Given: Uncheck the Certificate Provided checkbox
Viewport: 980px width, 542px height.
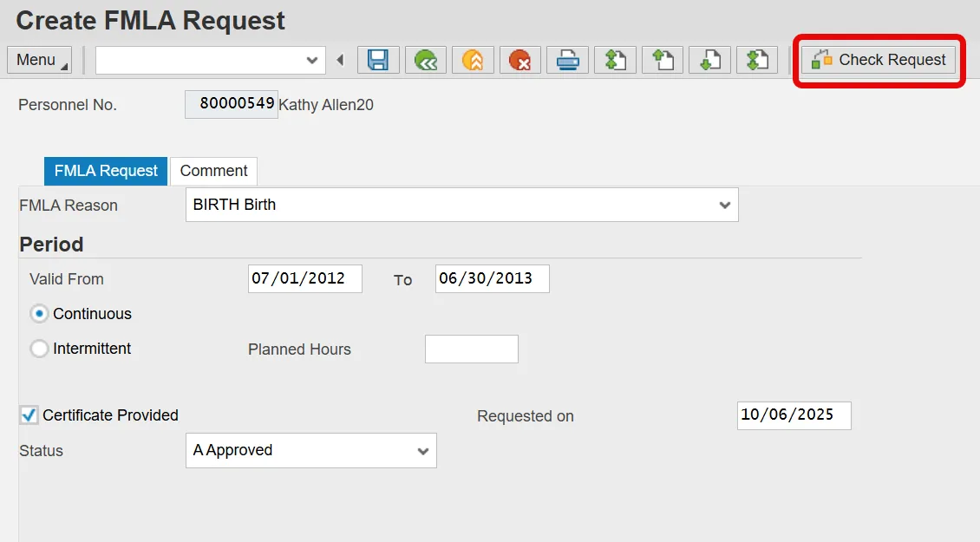Looking at the screenshot, I should 29,415.
